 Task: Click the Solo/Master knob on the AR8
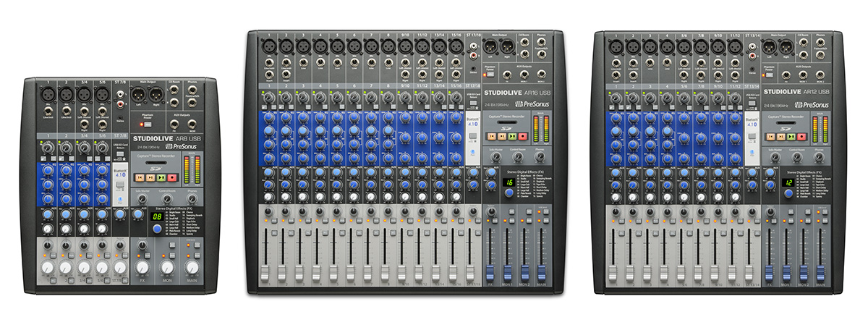[x=141, y=198]
